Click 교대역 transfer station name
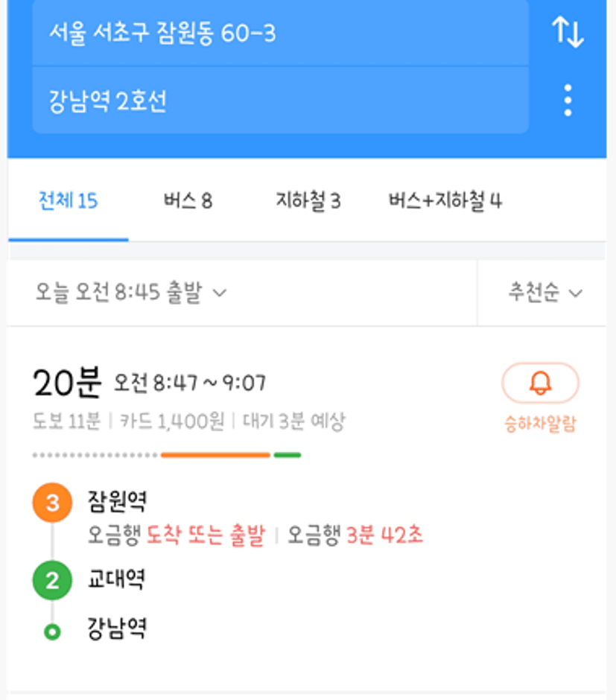The width and height of the screenshot is (616, 700). (116, 579)
